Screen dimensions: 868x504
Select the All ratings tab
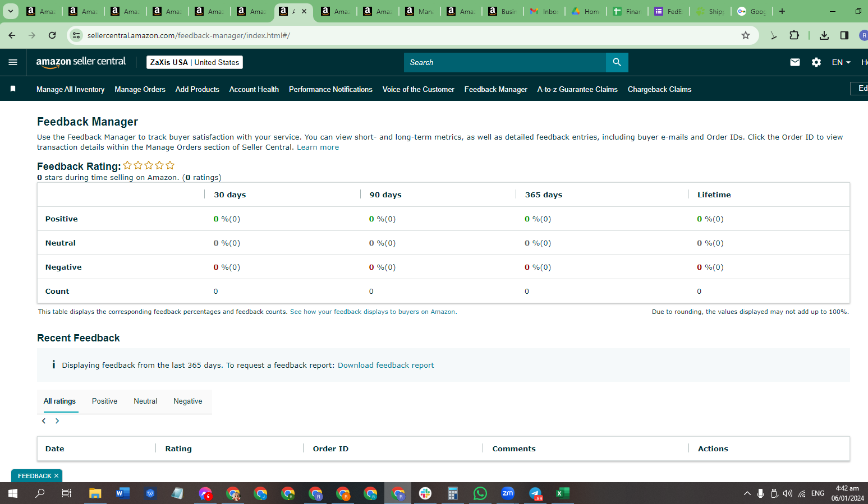[59, 401]
